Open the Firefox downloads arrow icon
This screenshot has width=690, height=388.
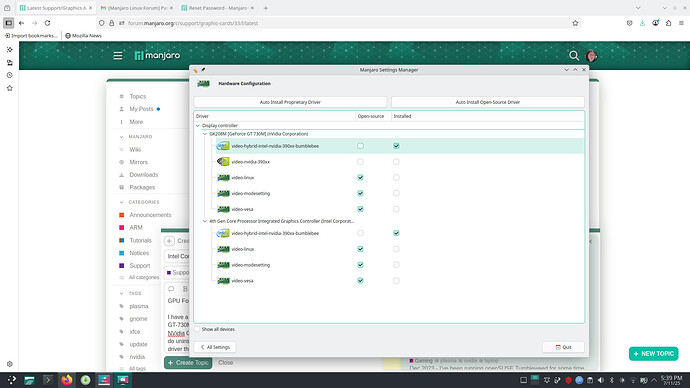point(642,23)
